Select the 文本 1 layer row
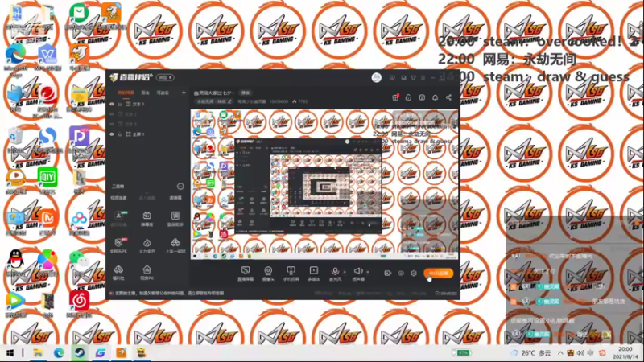The image size is (644, 362). click(148, 105)
